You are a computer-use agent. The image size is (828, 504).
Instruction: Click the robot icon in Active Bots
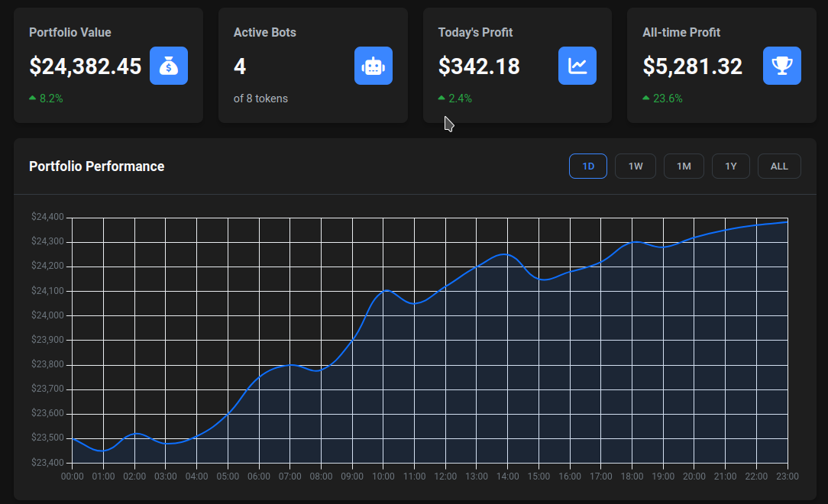tap(374, 66)
